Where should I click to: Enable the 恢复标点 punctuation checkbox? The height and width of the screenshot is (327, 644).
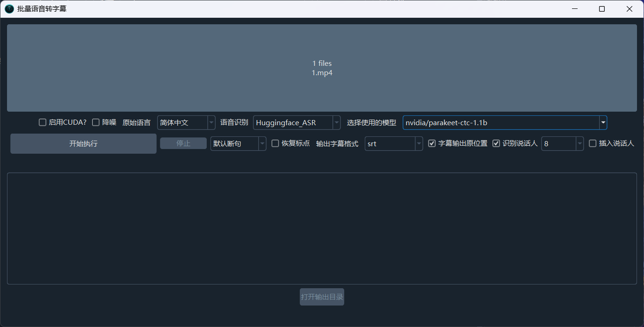[275, 143]
